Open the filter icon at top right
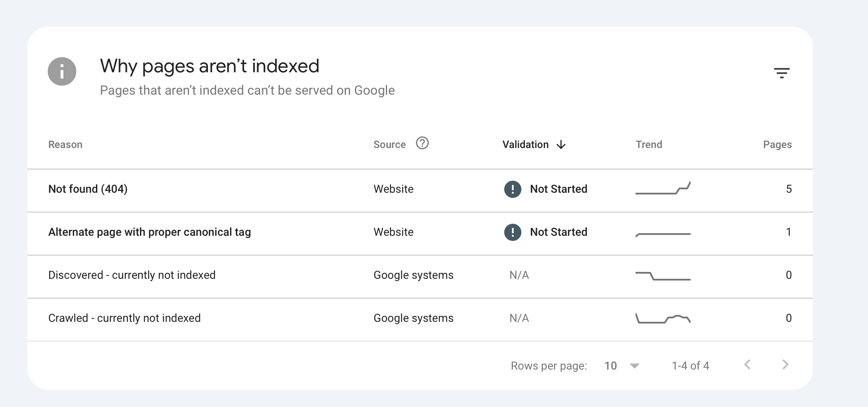Image resolution: width=868 pixels, height=407 pixels. pyautogui.click(x=783, y=72)
